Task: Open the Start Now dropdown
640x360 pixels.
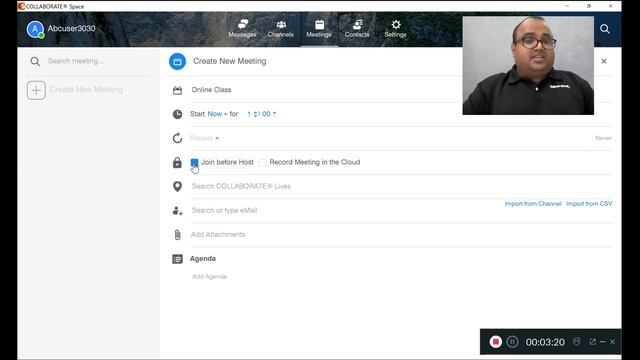Action: tap(217, 114)
